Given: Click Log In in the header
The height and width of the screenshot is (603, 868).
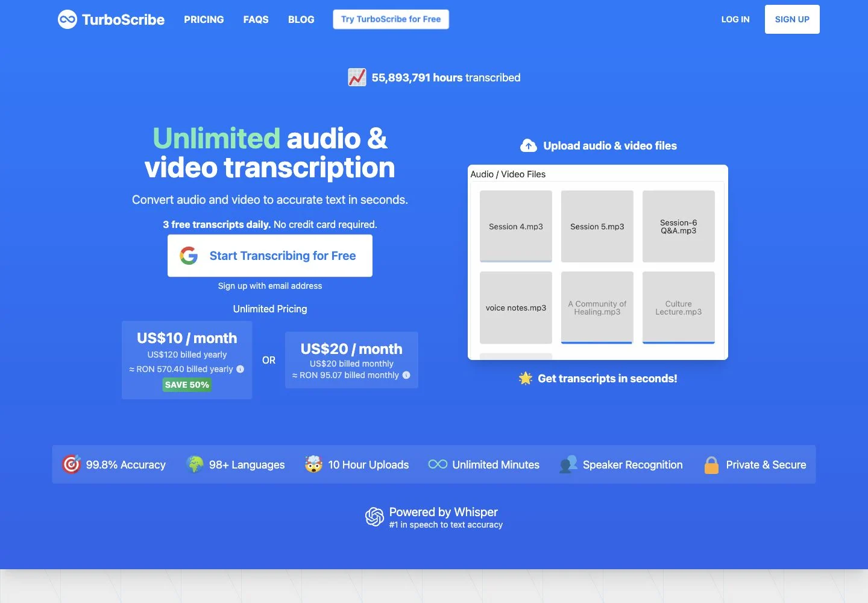Looking at the screenshot, I should (x=735, y=19).
